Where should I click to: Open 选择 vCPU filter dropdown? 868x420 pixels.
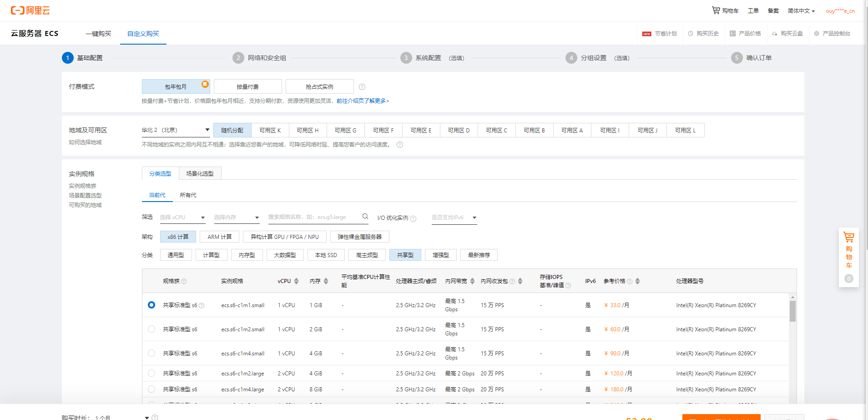[x=182, y=218]
